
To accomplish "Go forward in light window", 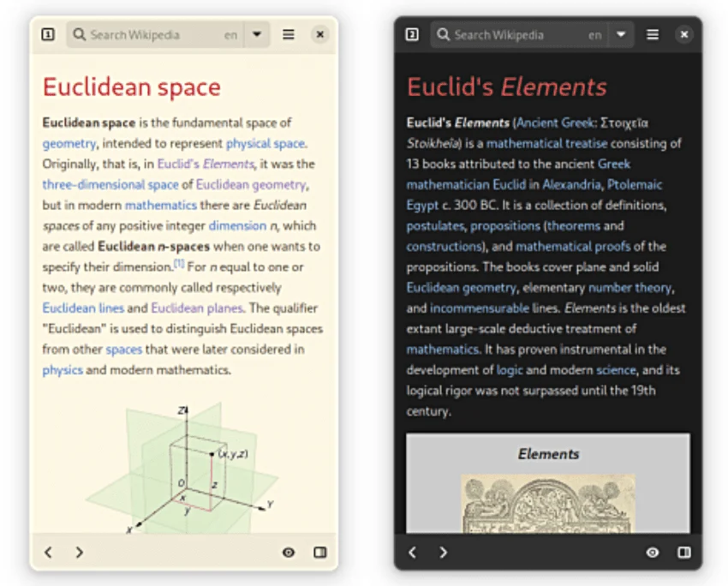I will tap(80, 552).
